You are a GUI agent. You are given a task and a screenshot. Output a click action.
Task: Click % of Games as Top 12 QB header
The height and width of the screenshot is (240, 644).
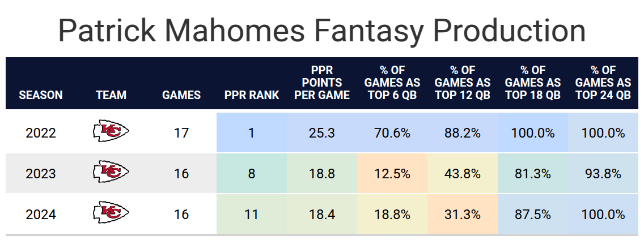463,83
